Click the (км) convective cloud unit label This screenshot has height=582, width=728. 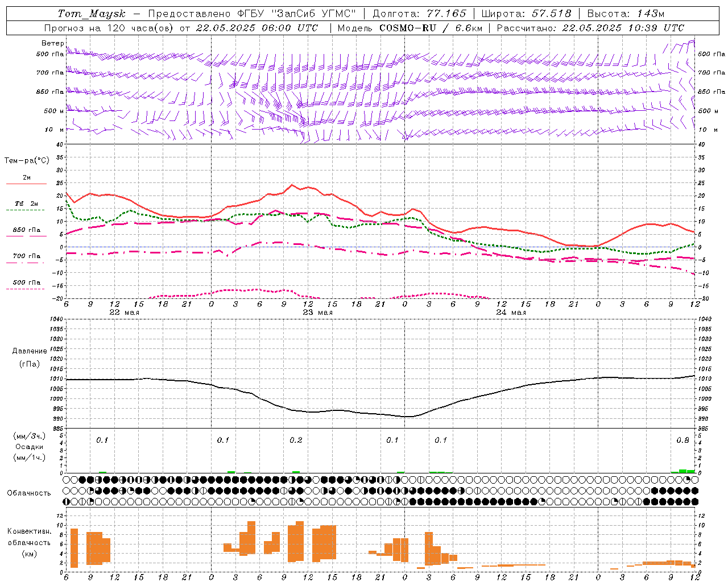point(31,554)
